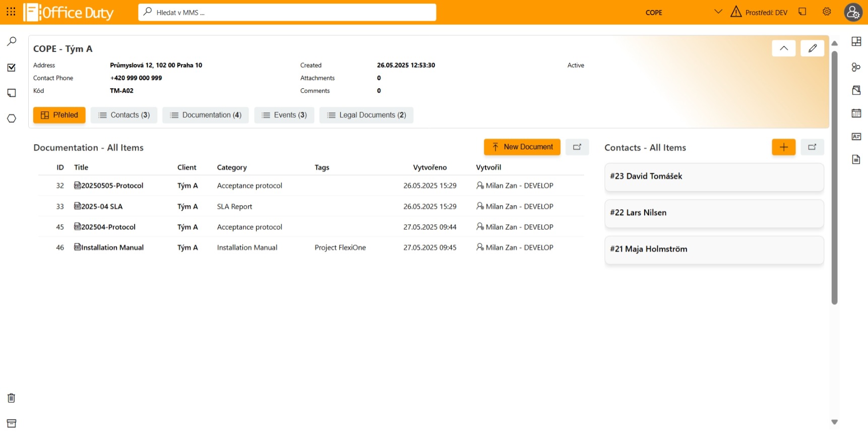This screenshot has height=439, width=868.
Task: Open the settings gear in top bar
Action: 827,12
